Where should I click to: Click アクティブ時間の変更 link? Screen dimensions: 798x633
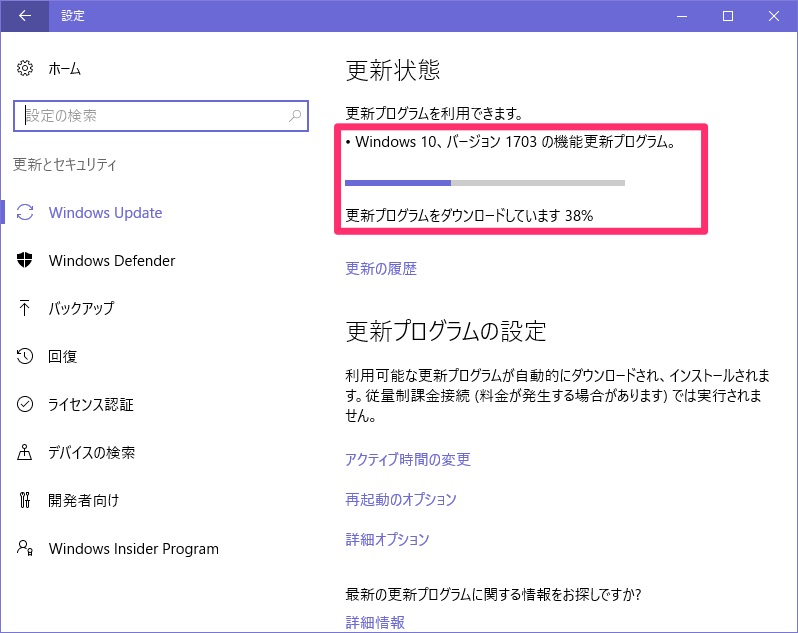tap(408, 459)
